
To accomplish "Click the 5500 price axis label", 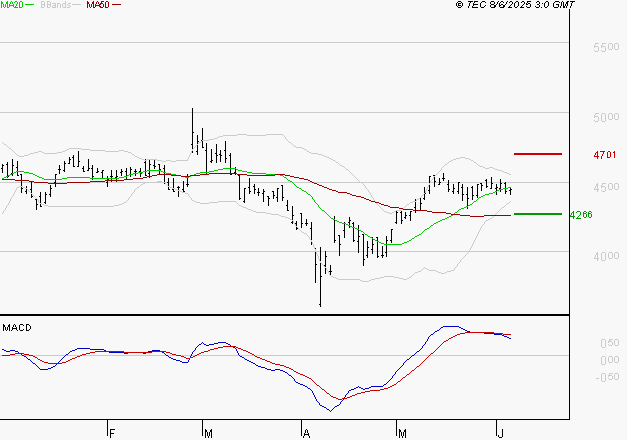I will pyautogui.click(x=606, y=48).
